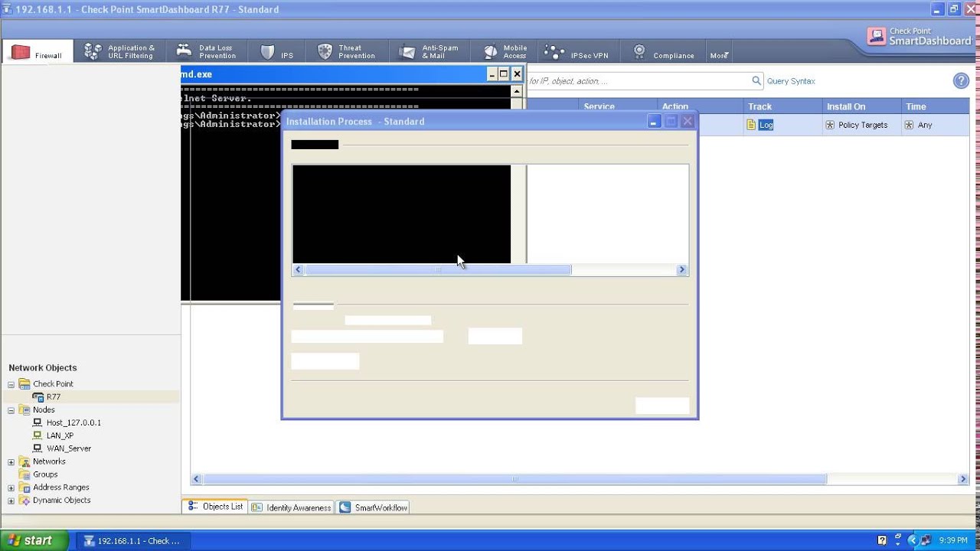Click the Groups folder icon
The width and height of the screenshot is (980, 551).
(x=24, y=474)
